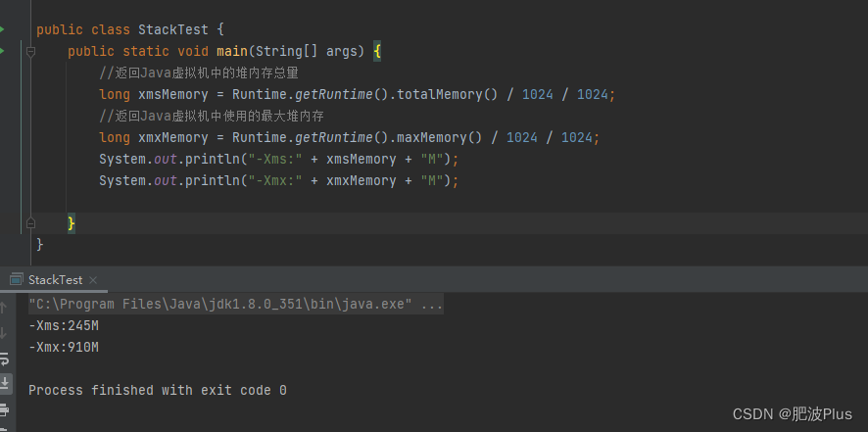868x432 pixels.
Task: Click xmsMemory in its long declaration
Action: (x=172, y=95)
